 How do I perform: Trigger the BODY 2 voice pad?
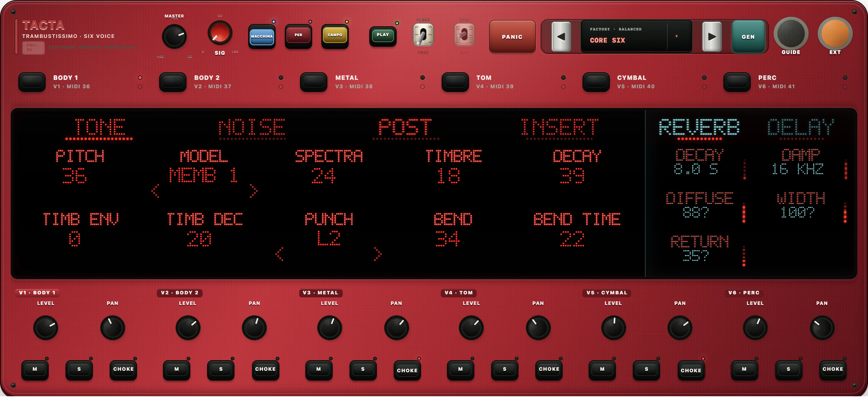click(173, 82)
